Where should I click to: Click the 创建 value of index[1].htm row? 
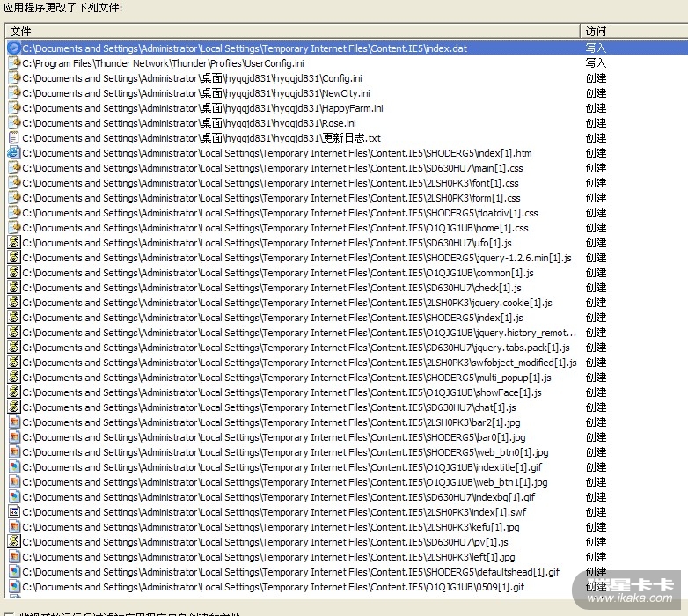(x=596, y=153)
